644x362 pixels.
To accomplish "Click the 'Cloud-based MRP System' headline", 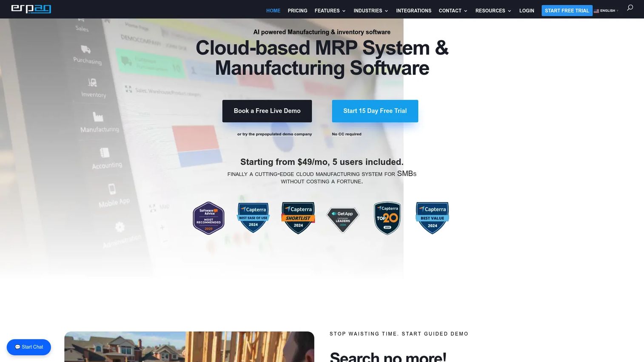I will click(x=322, y=58).
